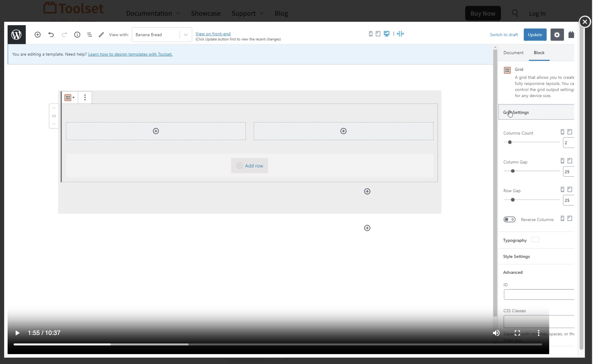Screen dimensions: 593x364
Task: Switch to the Document tab
Action: coord(513,53)
